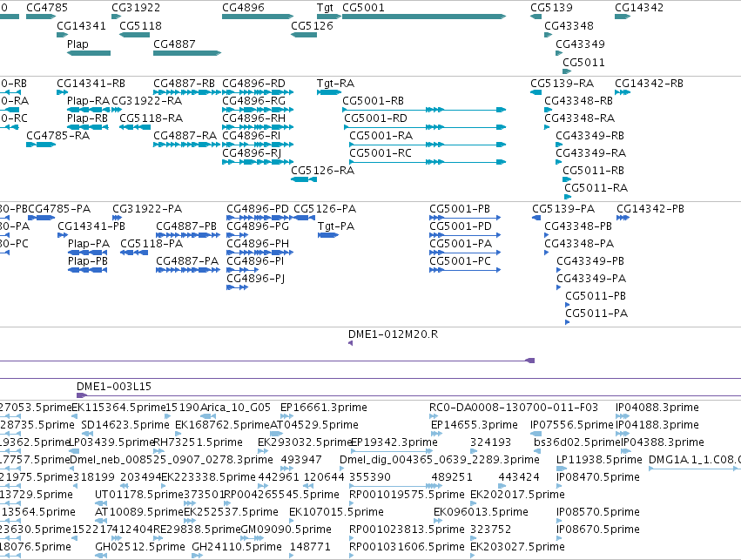Click EST label EK107015.5prime
This screenshot has height=560, width=741.
(336, 512)
